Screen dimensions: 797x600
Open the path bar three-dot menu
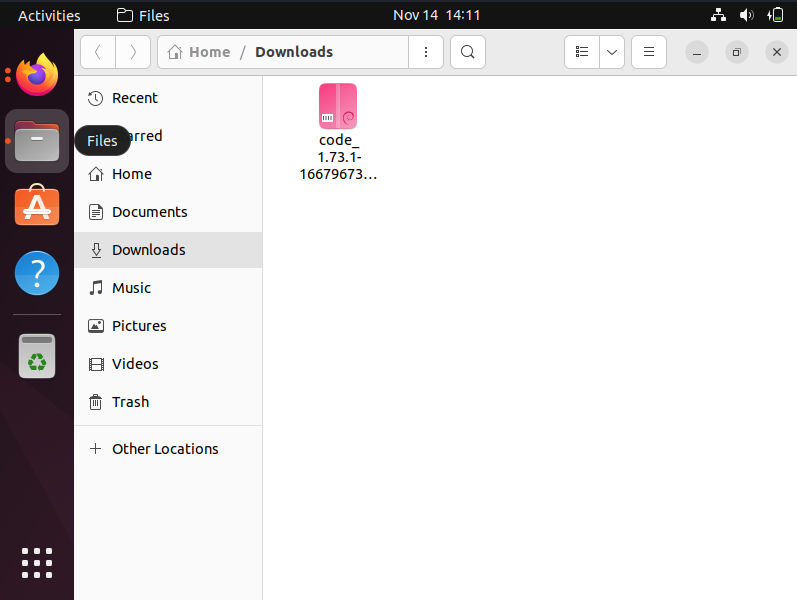[x=426, y=52]
